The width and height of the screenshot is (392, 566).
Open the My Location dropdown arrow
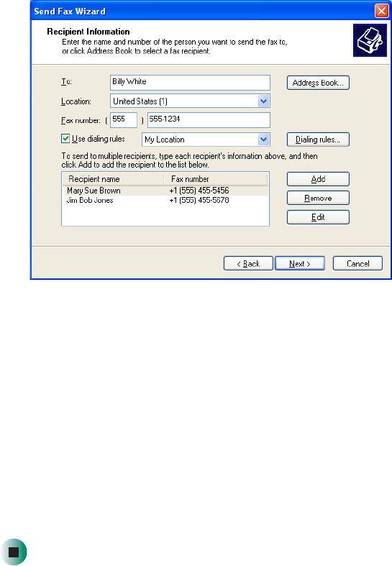click(264, 140)
